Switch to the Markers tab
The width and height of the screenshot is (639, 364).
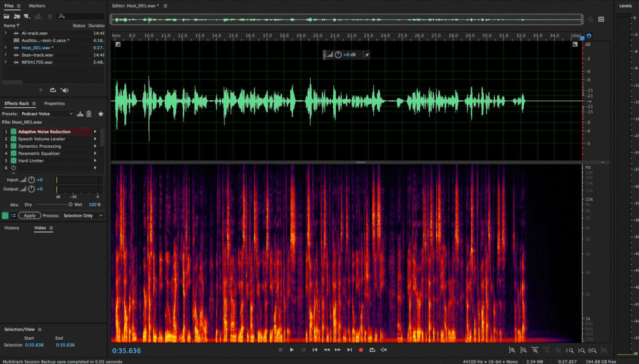point(37,6)
